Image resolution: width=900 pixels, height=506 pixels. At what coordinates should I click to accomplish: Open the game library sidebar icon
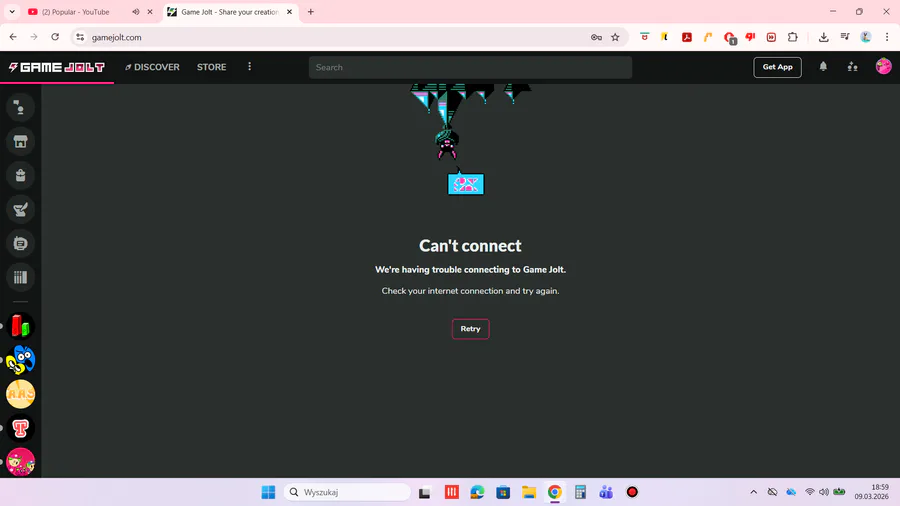tap(20, 278)
